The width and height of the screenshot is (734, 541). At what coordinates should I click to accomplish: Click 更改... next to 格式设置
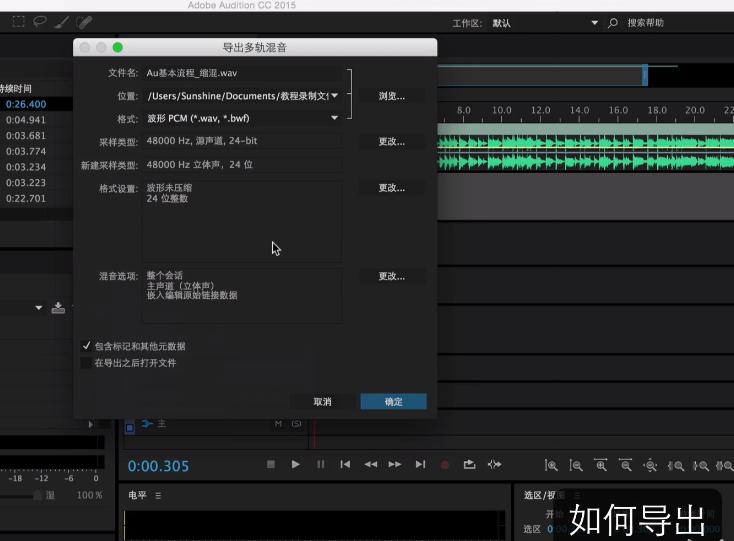click(392, 188)
